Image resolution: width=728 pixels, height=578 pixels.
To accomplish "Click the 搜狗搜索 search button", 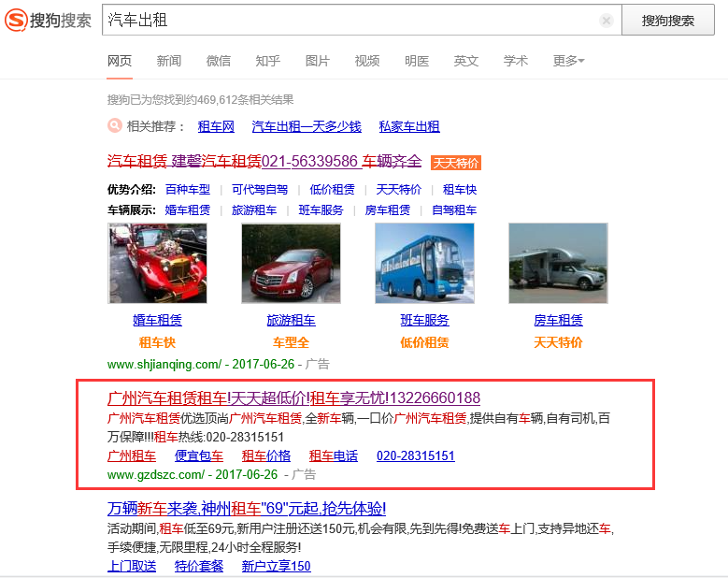I will 667,20.
